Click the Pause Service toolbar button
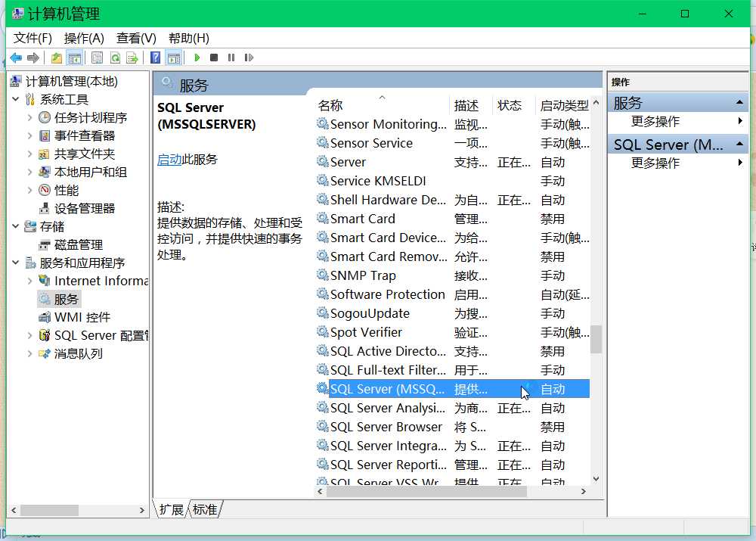 coord(231,58)
